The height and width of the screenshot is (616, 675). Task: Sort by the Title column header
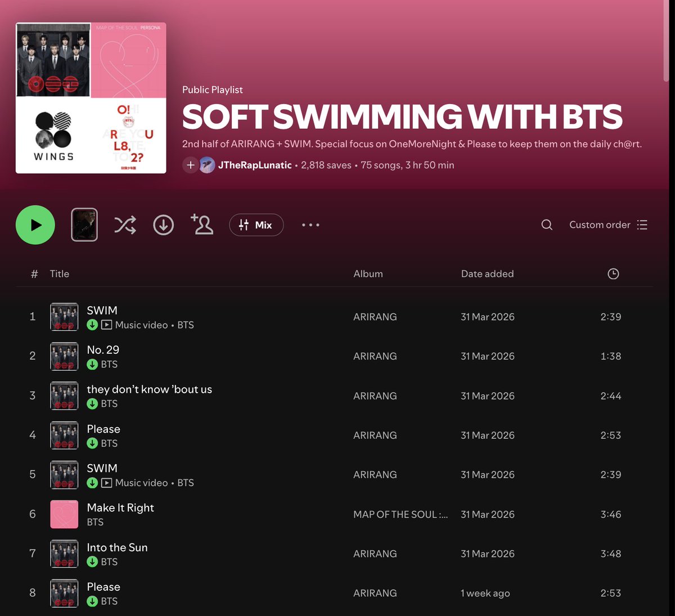pos(60,274)
